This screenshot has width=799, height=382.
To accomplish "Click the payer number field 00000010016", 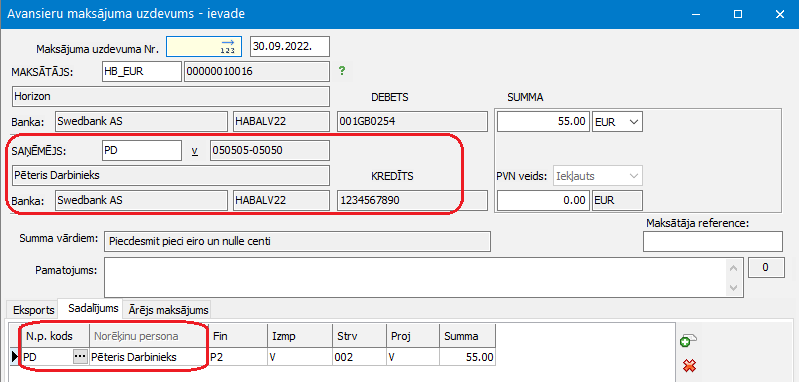I will [257, 72].
